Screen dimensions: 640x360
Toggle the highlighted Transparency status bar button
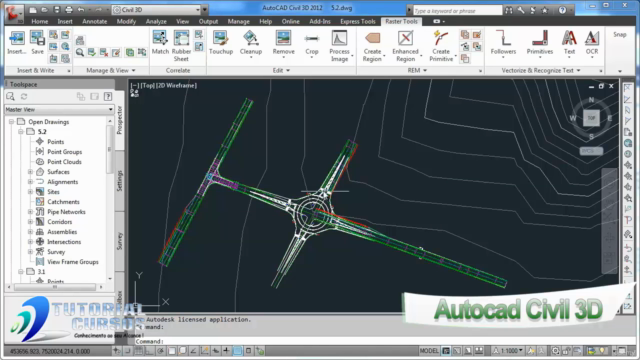pyautogui.click(x=238, y=351)
